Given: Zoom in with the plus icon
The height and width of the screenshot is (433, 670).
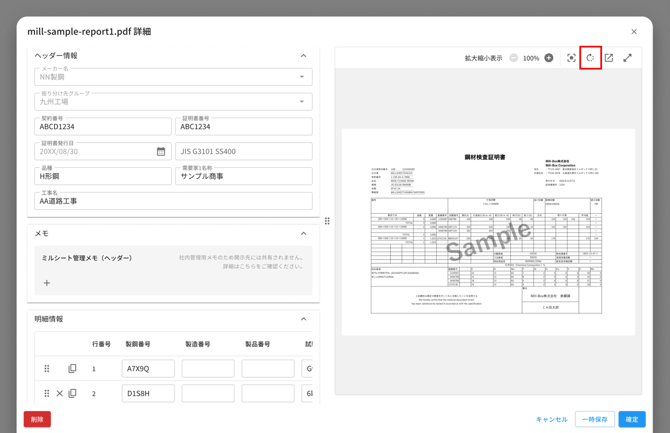Looking at the screenshot, I should [549, 58].
